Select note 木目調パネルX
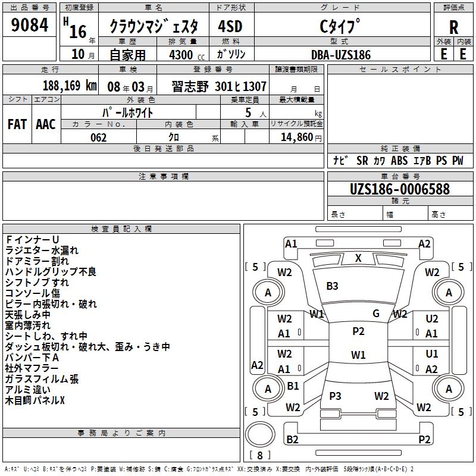Screen dimensions: 476x476 (35, 400)
